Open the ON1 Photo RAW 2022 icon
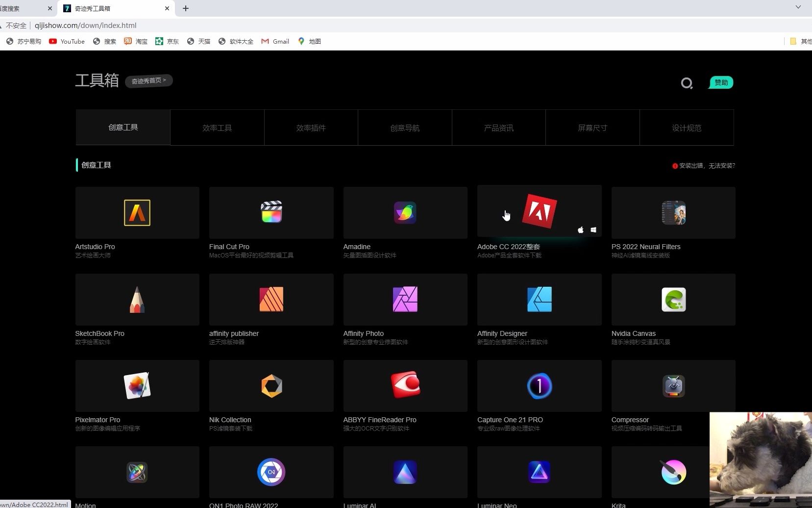Screen dimensions: 812x508 (271, 472)
